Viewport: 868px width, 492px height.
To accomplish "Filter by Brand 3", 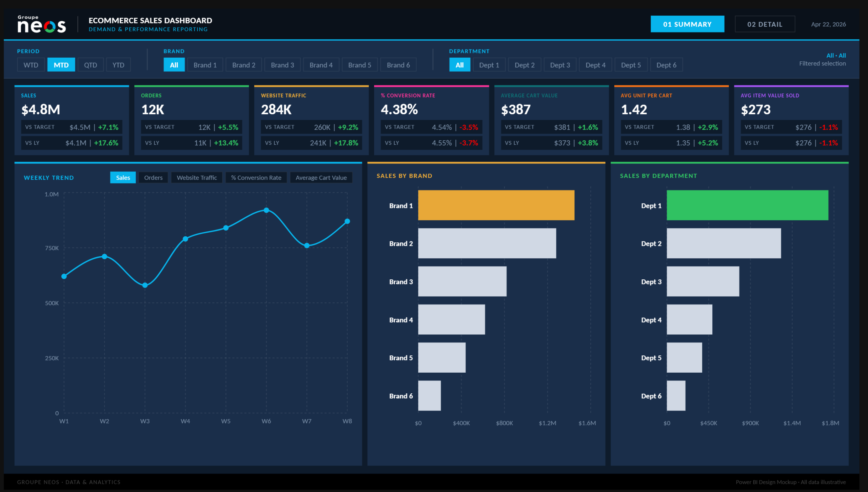I will pos(282,65).
